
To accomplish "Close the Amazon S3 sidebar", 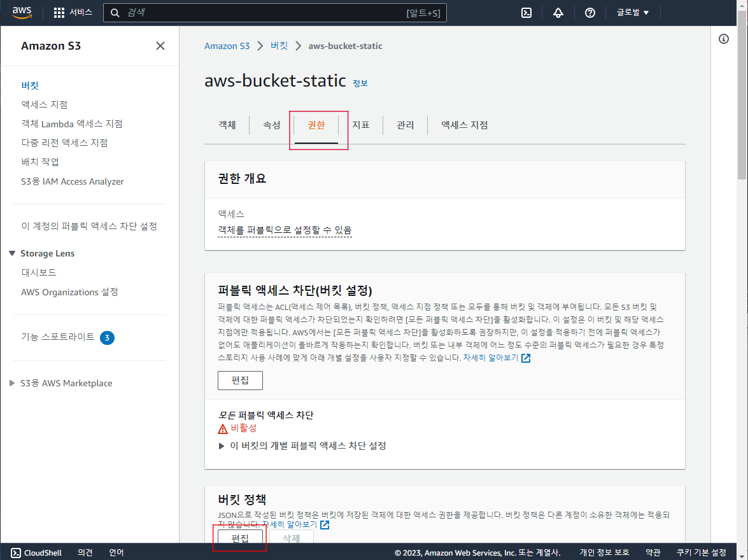I will (160, 46).
